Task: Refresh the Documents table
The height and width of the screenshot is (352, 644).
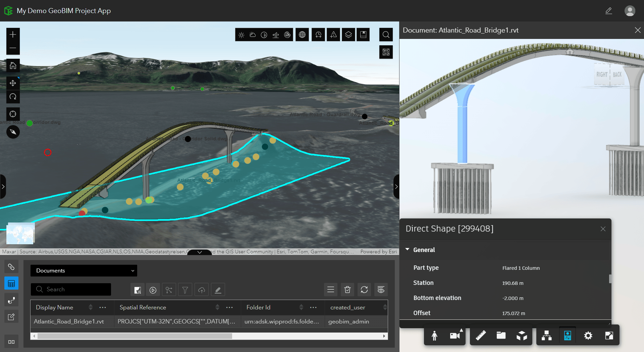Action: (364, 289)
